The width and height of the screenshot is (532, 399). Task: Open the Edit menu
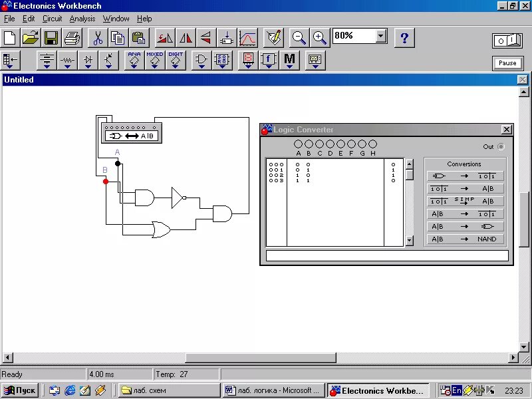pyautogui.click(x=29, y=19)
